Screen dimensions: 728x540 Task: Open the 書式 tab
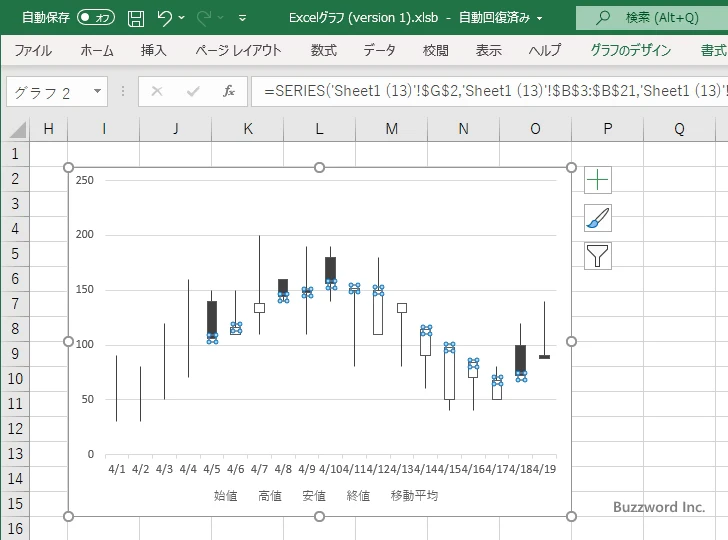point(714,50)
